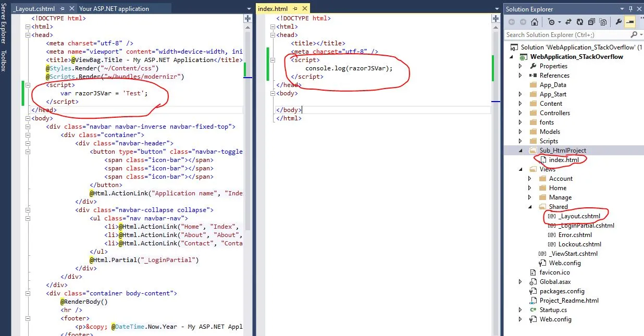Select the fonts folder

547,122
